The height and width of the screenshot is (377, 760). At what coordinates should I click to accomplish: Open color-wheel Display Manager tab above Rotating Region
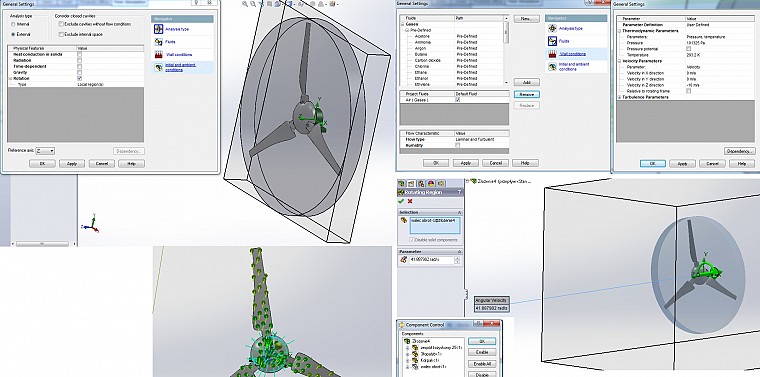coord(430,184)
